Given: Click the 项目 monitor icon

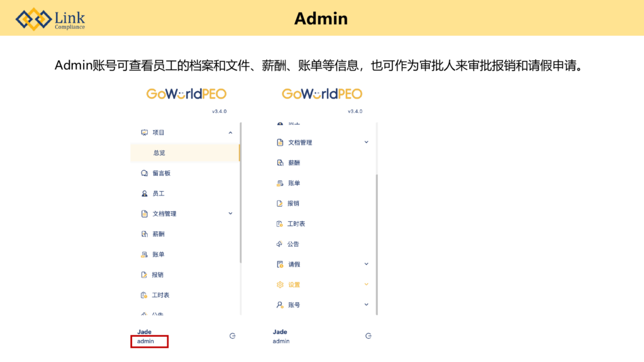Looking at the screenshot, I should click(x=144, y=133).
